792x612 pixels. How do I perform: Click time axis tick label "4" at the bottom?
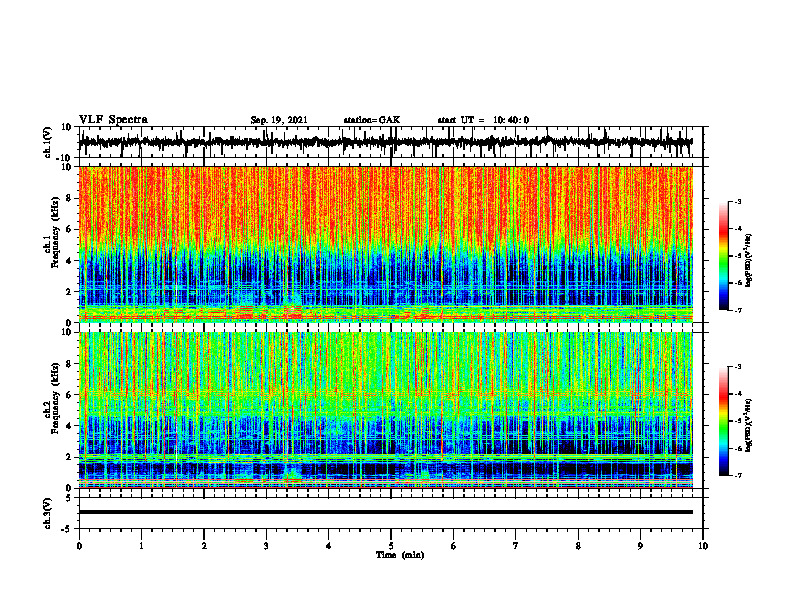click(329, 546)
